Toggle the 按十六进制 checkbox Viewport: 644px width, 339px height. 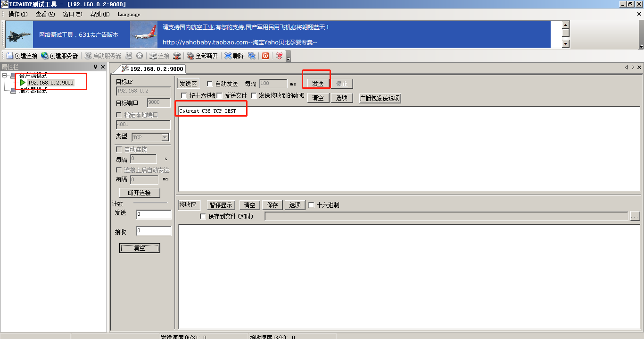pyautogui.click(x=184, y=96)
